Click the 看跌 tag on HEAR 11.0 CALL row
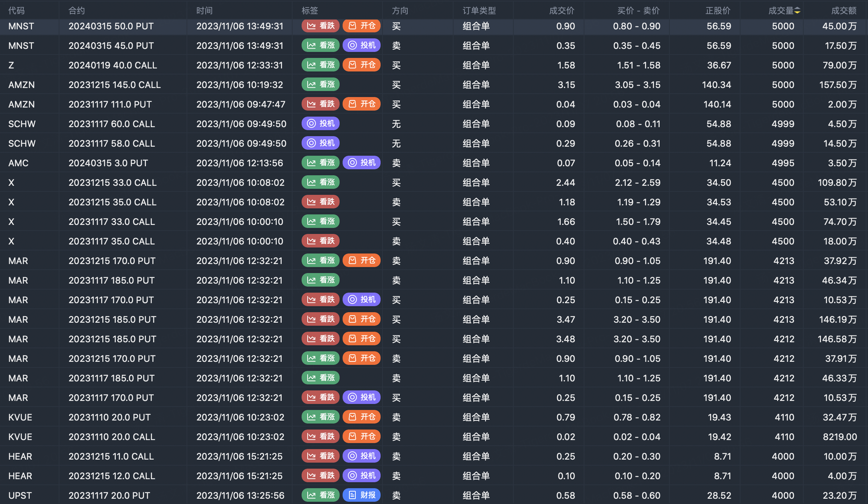The height and width of the screenshot is (504, 868). 320,456
